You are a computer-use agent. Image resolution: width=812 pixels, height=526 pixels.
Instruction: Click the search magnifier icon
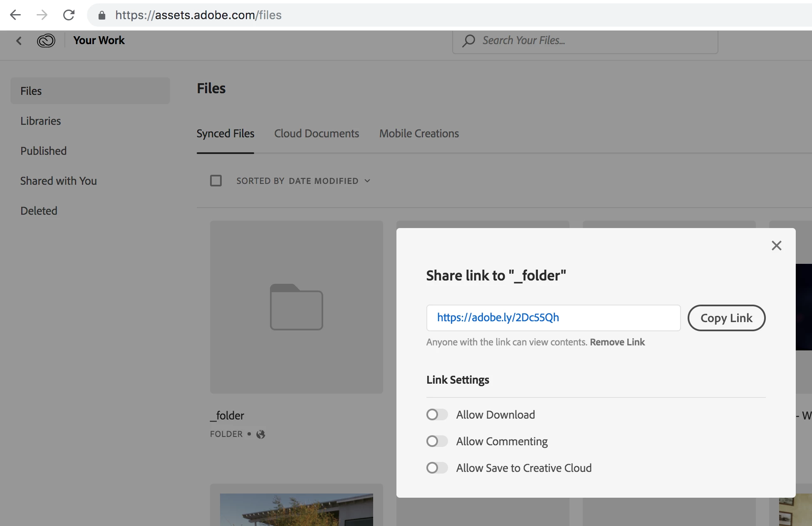pyautogui.click(x=469, y=40)
